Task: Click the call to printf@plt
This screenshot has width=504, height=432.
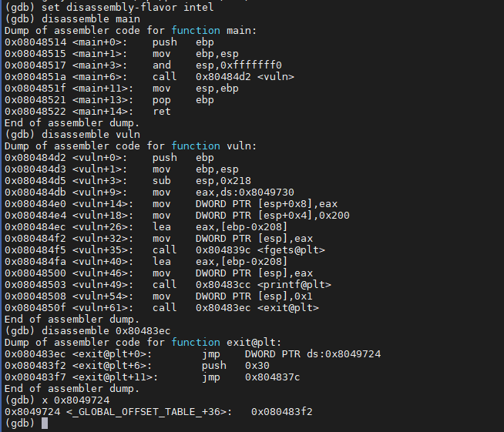Action: click(242, 285)
